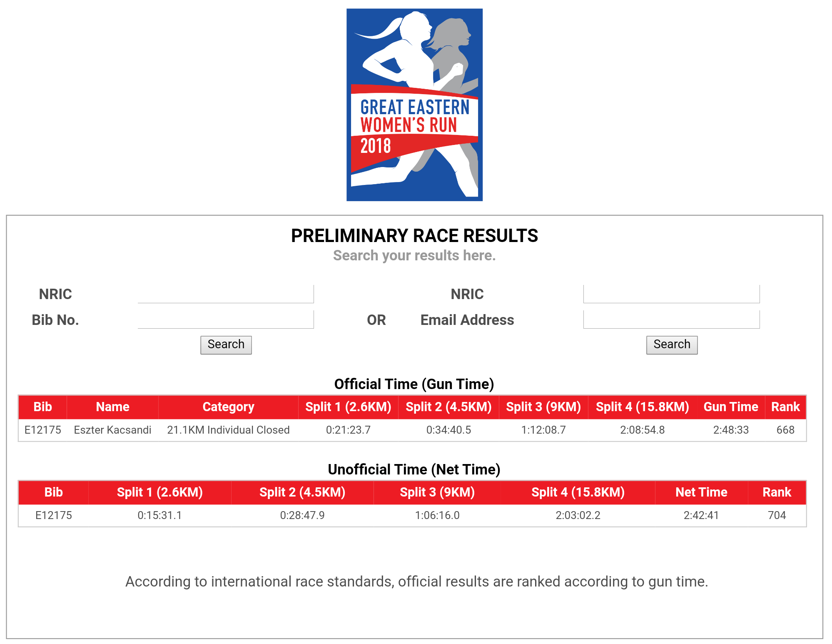Image resolution: width=832 pixels, height=644 pixels.
Task: Click bib E12175 in the Gun Time table
Action: click(42, 430)
